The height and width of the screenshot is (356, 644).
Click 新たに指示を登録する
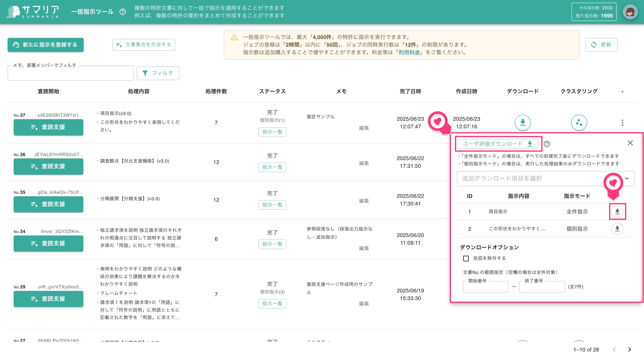45,45
